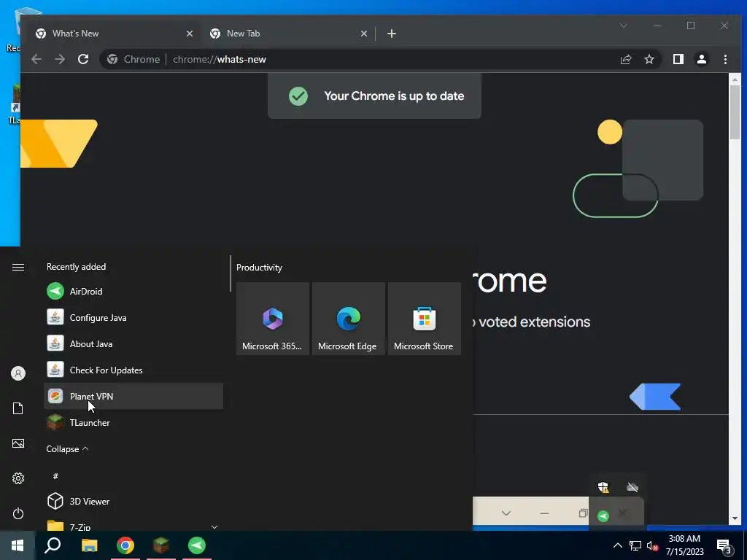Open TLauncher in the Start menu list

point(133,422)
